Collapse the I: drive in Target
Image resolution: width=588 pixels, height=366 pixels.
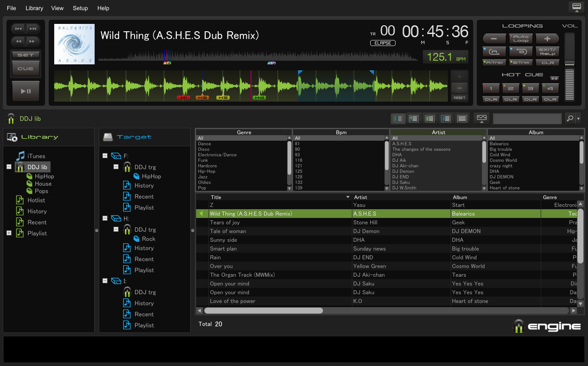[x=105, y=281]
